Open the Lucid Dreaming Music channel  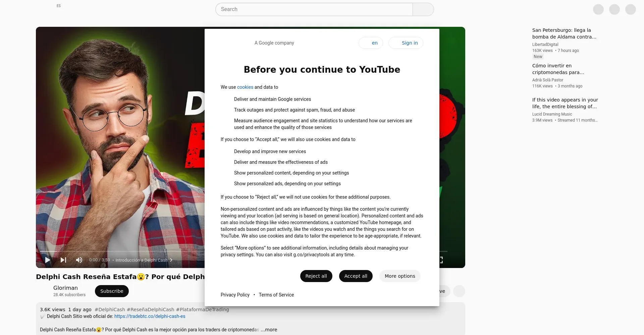click(x=552, y=114)
